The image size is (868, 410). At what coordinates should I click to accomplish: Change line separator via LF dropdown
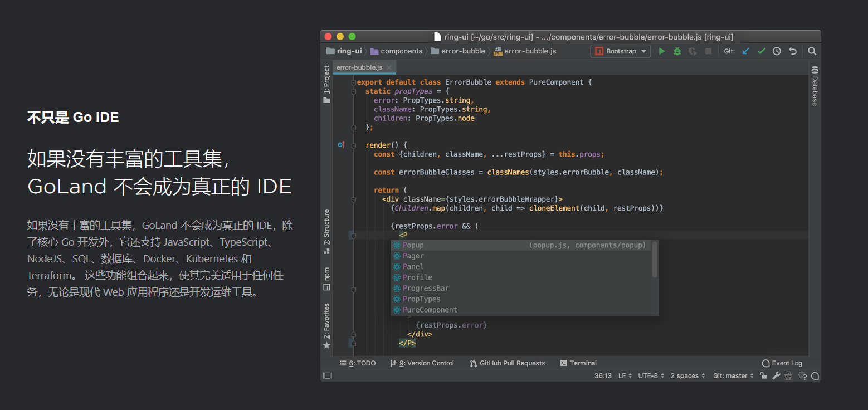coord(625,376)
